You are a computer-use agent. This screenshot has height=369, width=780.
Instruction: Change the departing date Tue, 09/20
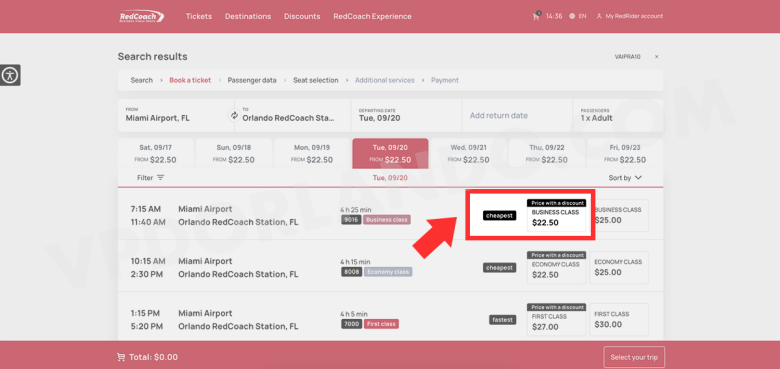(x=407, y=115)
